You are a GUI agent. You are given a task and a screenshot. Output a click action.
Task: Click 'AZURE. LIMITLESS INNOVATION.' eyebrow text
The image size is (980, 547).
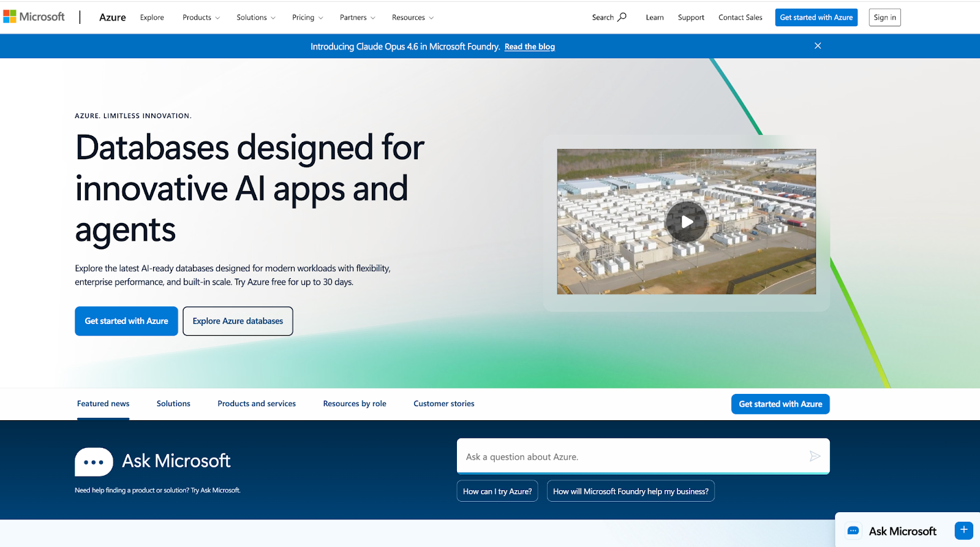click(x=133, y=116)
